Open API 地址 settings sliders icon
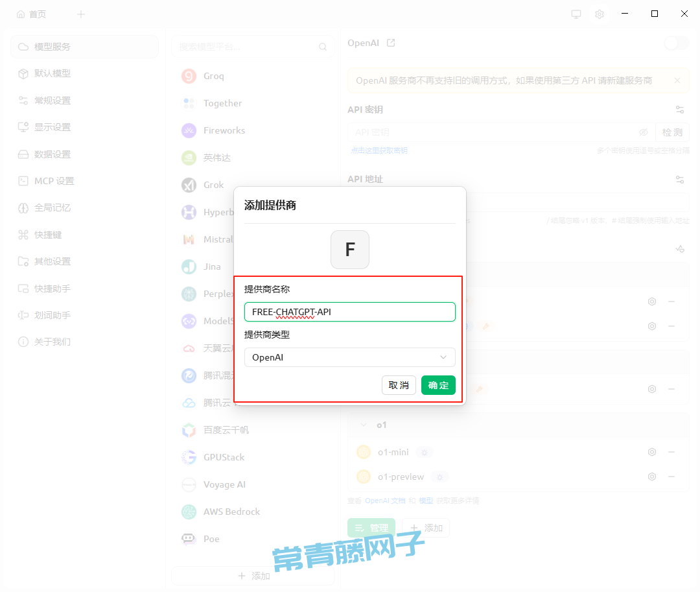This screenshot has width=700, height=592. pos(679,180)
